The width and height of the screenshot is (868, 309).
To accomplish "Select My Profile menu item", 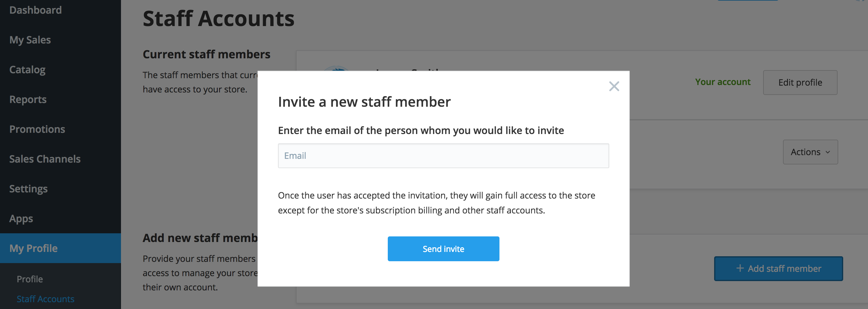I will (34, 248).
